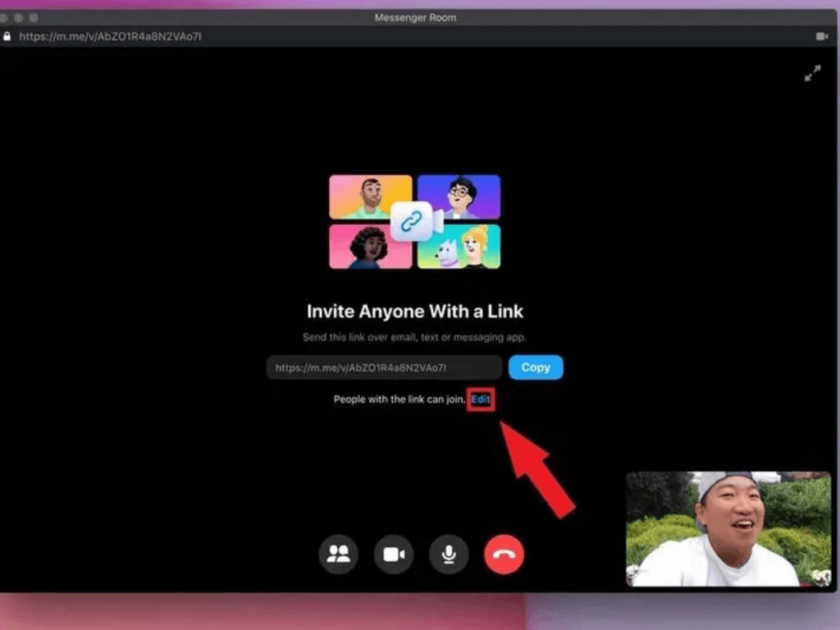Screen dimensions: 840x630
Task: Hang up the Messenger Room call
Action: point(504,555)
